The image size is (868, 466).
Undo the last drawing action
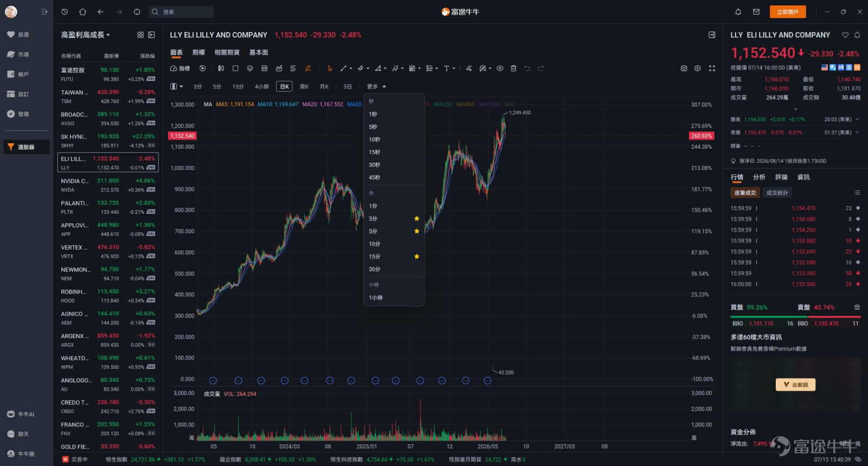[x=527, y=68]
